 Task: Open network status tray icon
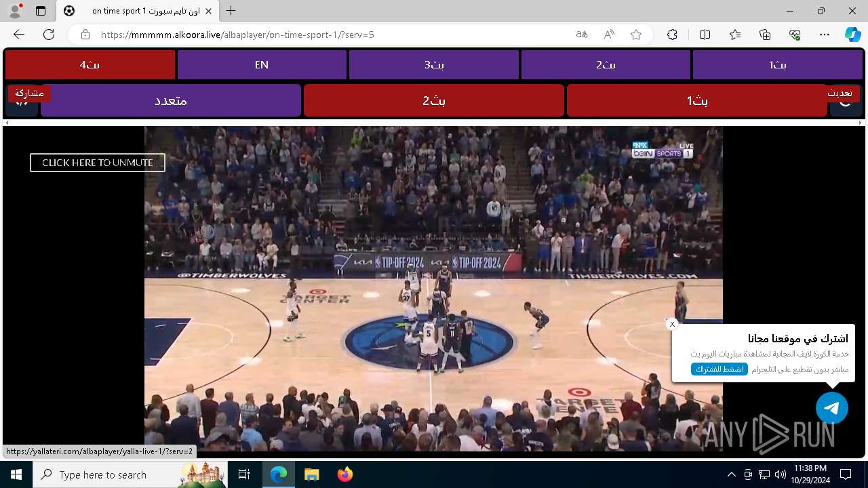coord(764,474)
